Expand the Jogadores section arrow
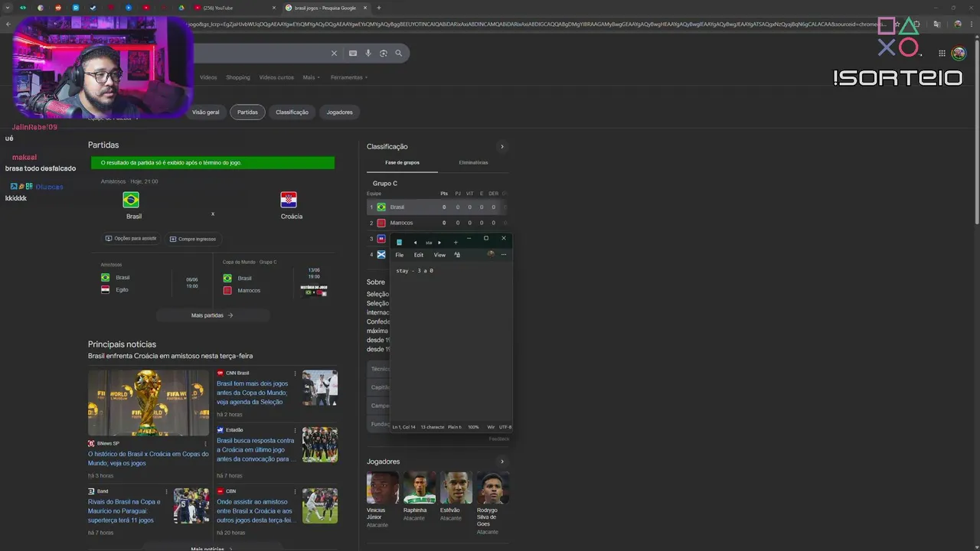 (502, 461)
